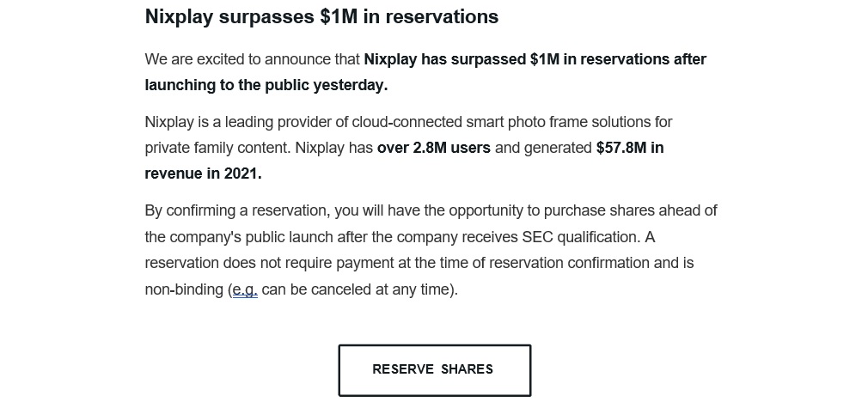Click the phrase "smart photo frame solutions"
The height and width of the screenshot is (408, 868).
pyautogui.click(x=557, y=122)
